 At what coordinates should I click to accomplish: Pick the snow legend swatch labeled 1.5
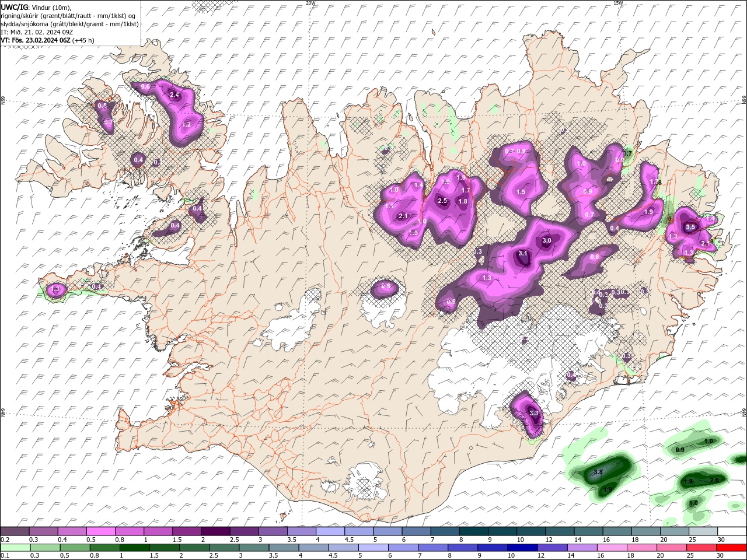pos(187,531)
